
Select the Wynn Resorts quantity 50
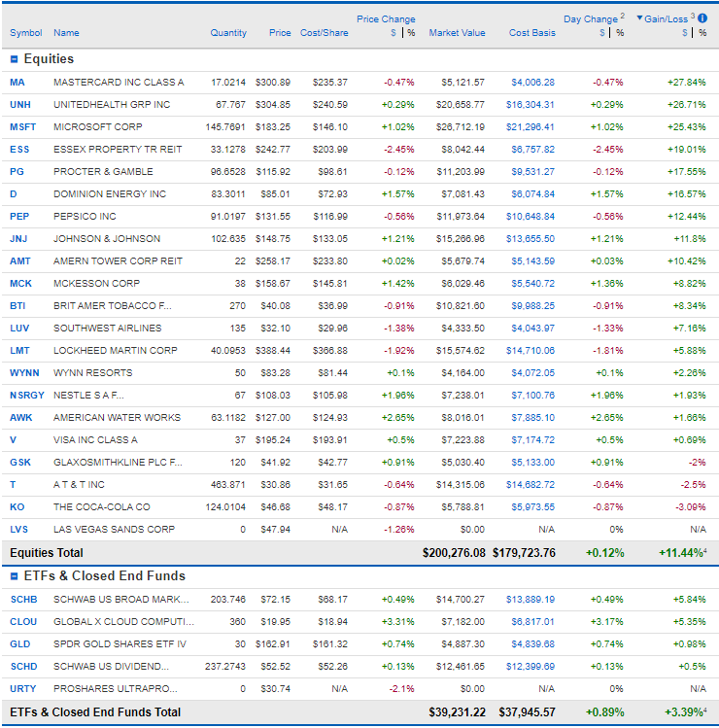point(240,373)
